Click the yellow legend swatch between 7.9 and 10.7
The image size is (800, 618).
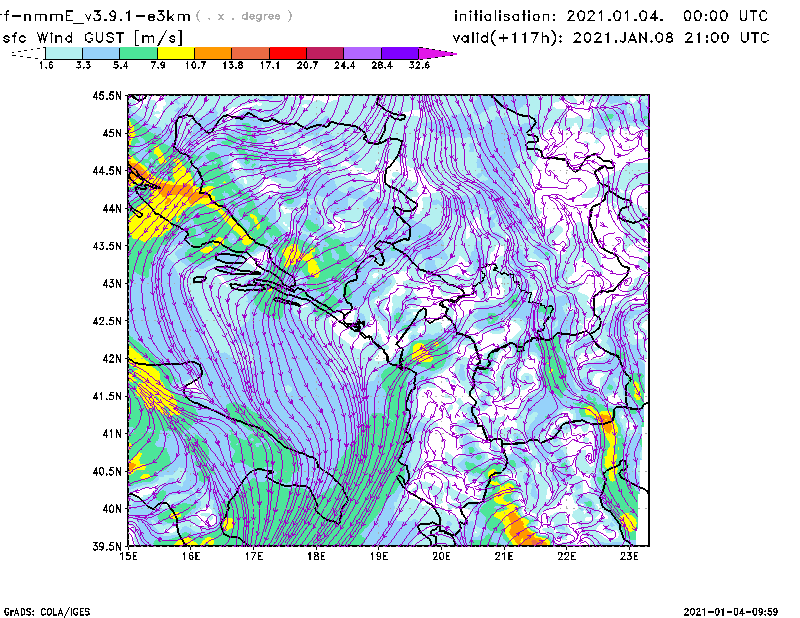coord(175,52)
